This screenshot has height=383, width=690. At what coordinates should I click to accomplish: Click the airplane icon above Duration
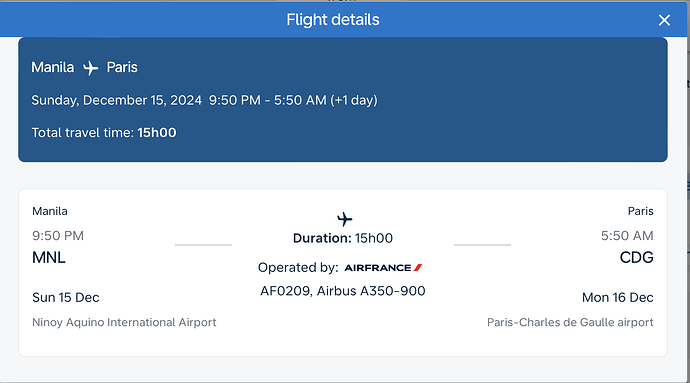[345, 219]
